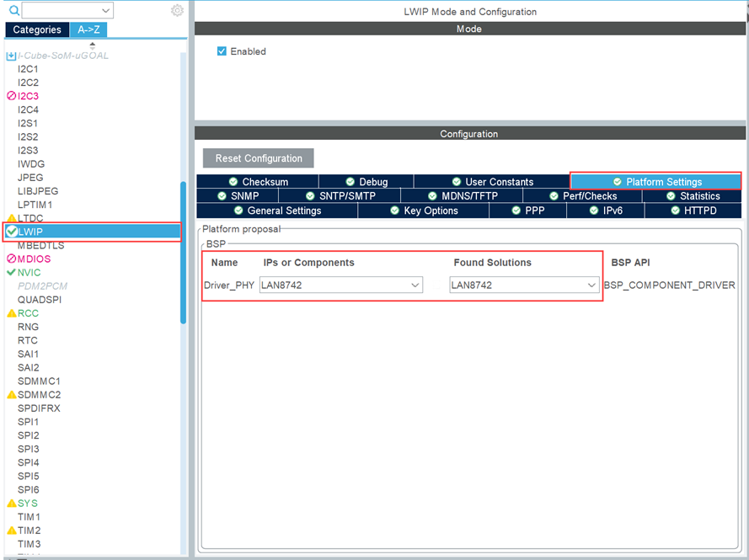
Task: Select LIBJPEG in the peripheral list
Action: tap(38, 191)
